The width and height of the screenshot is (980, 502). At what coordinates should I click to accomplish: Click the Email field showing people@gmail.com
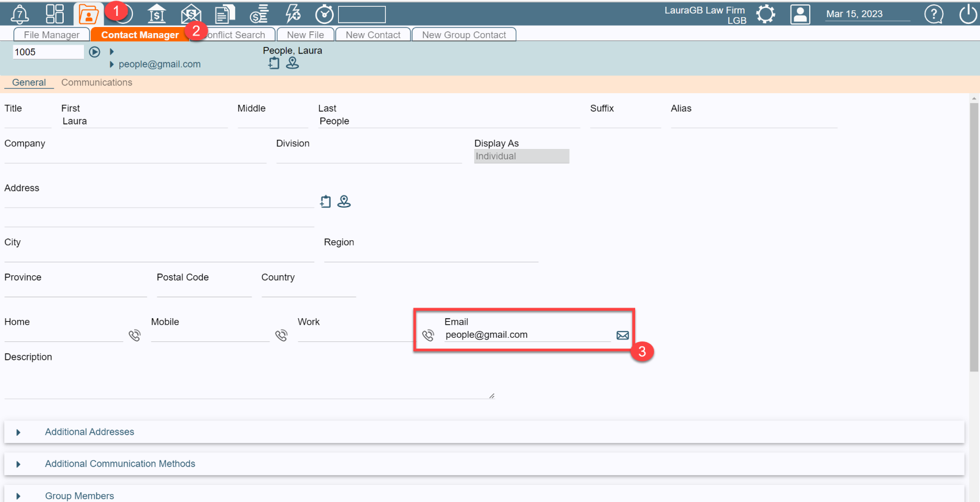point(527,335)
